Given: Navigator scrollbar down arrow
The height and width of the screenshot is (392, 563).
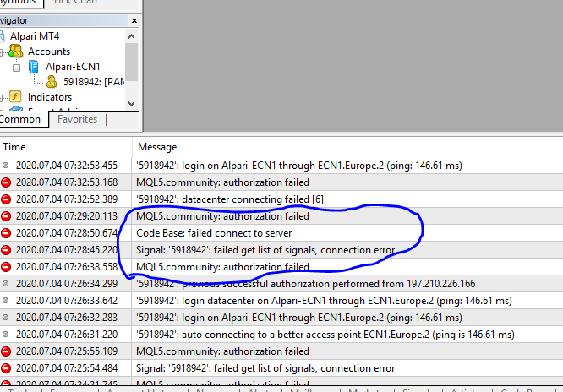Looking at the screenshot, I should click(x=131, y=104).
